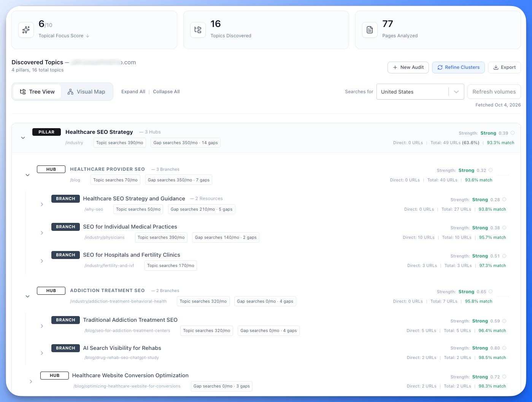Click info circle next to strength 0.51

[x=504, y=256]
